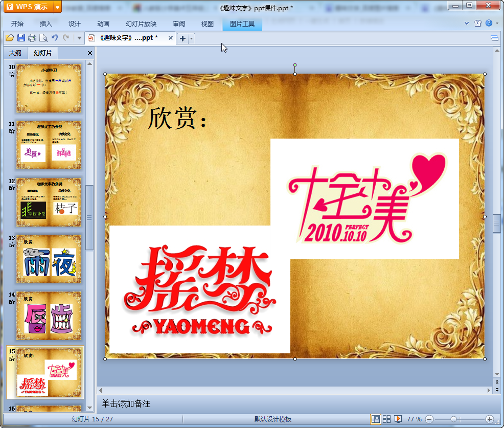Screen dimensions: 504x428
Task: Open help with the question mark icon
Action: point(489,23)
